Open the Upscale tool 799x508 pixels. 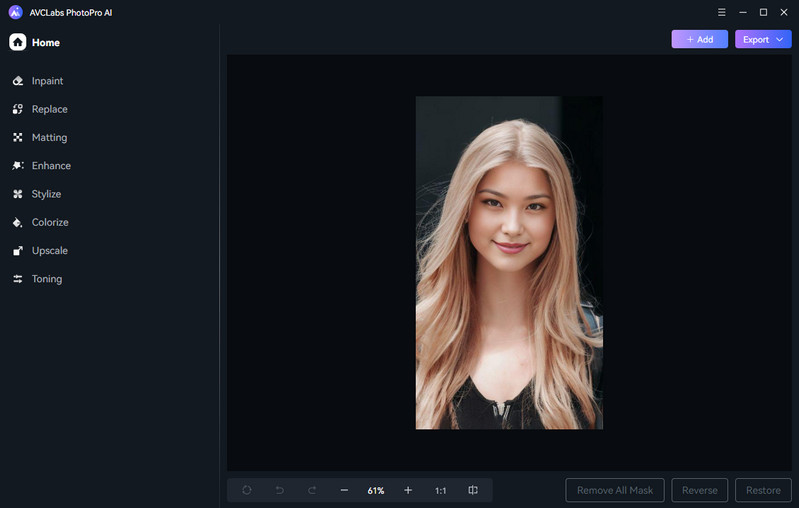(40, 251)
